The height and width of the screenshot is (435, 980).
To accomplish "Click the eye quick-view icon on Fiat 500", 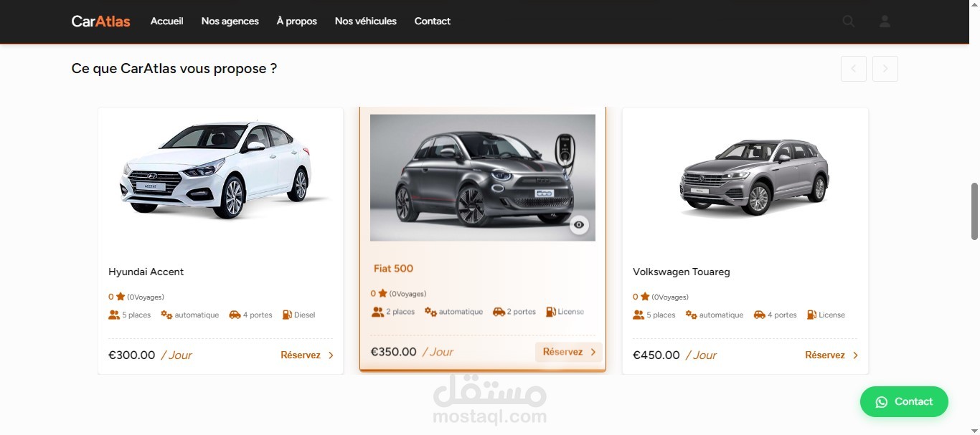I will pos(579,225).
